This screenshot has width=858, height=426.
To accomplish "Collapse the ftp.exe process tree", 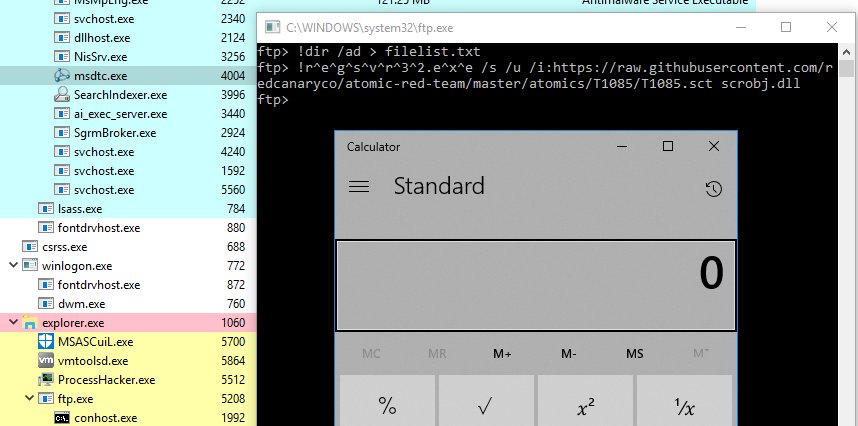I will (30, 399).
